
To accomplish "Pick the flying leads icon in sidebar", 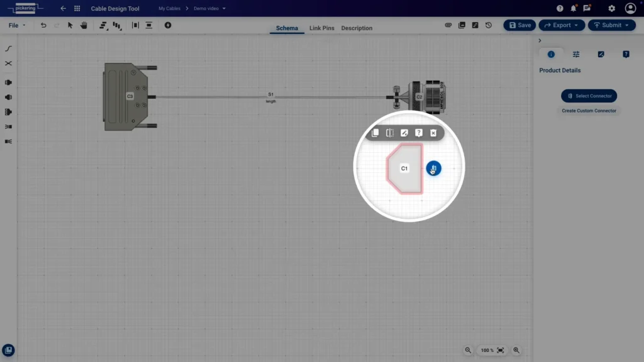I will (8, 127).
